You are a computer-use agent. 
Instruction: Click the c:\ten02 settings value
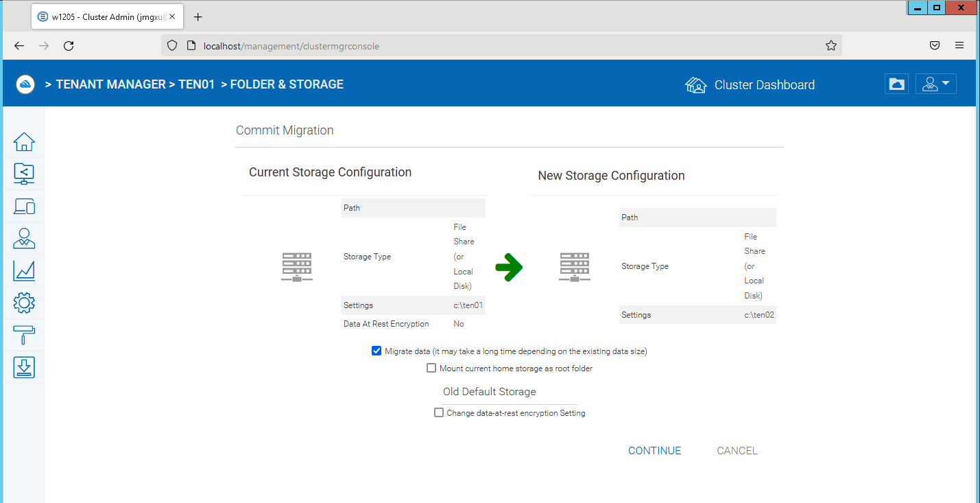pyautogui.click(x=759, y=314)
